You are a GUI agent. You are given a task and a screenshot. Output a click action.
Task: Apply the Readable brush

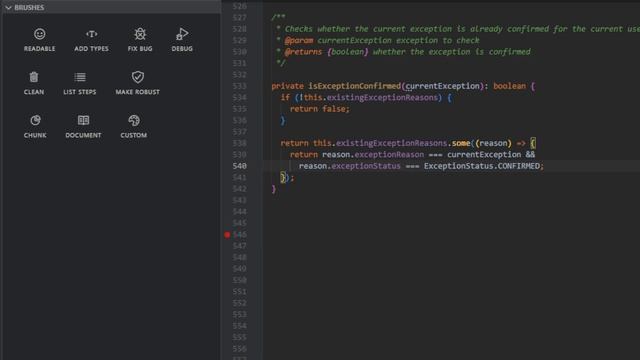coord(39,40)
